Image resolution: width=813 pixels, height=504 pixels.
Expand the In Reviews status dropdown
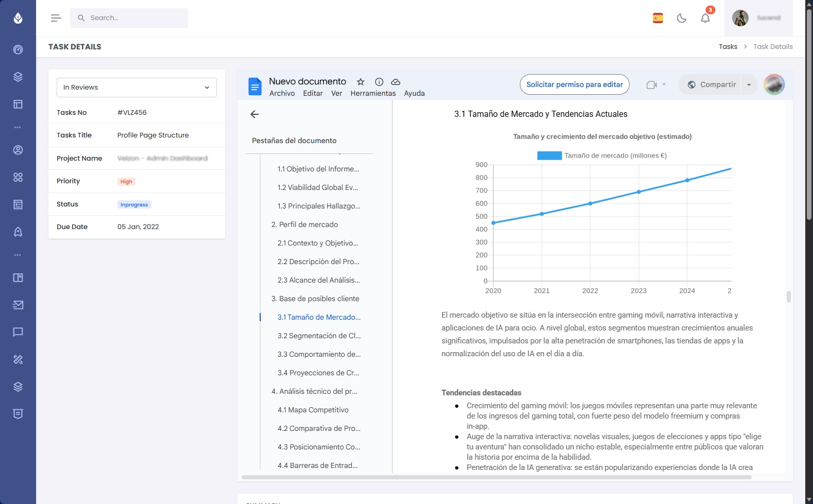tap(137, 88)
